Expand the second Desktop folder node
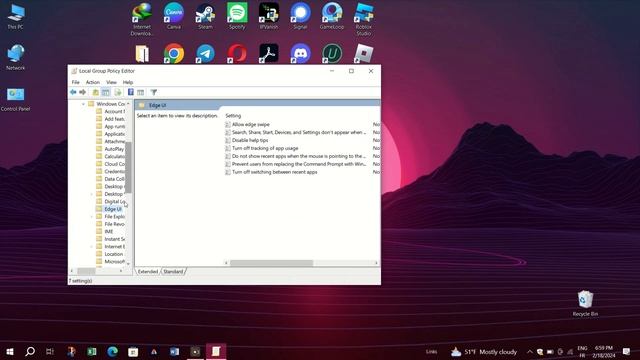This screenshot has height=360, width=640. coord(91,194)
